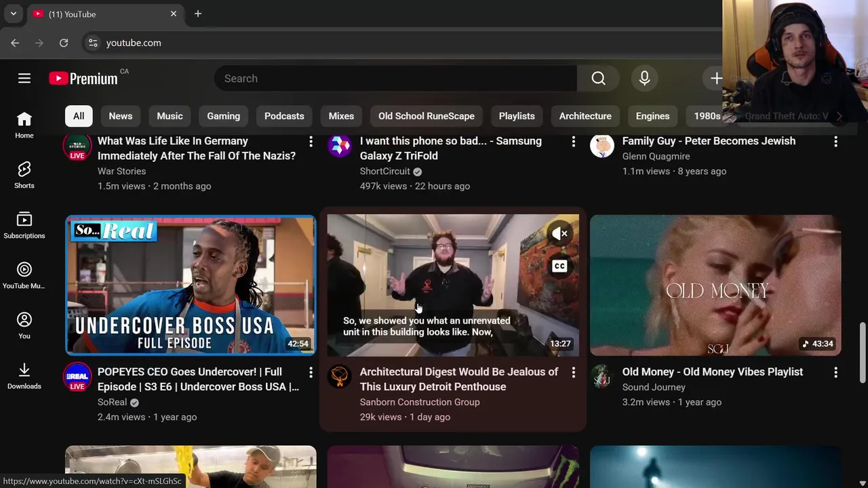Open options for Germany Nazis video
The width and height of the screenshot is (868, 488).
pyautogui.click(x=311, y=142)
